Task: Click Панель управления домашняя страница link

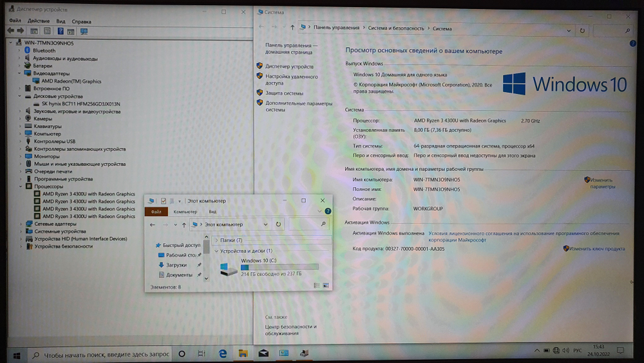Action: tap(291, 48)
